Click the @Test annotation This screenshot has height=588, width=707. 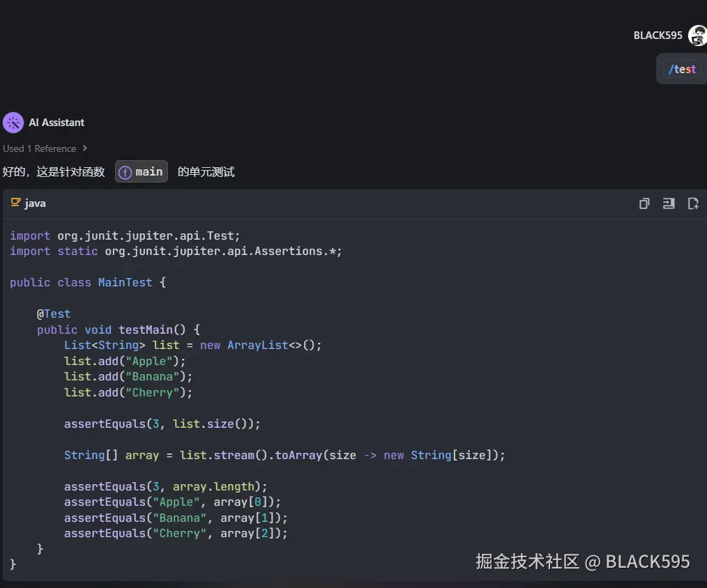coord(54,314)
